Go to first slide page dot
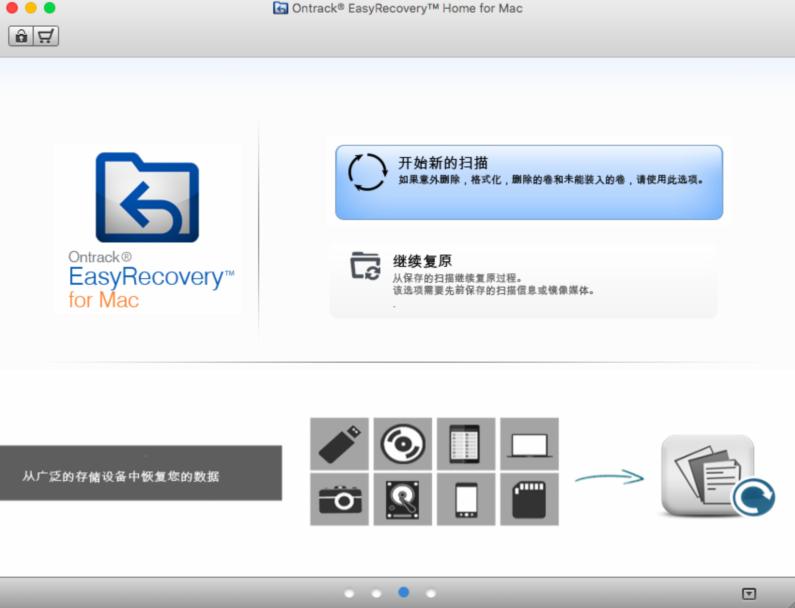Viewport: 795px width, 608px height. [x=349, y=593]
